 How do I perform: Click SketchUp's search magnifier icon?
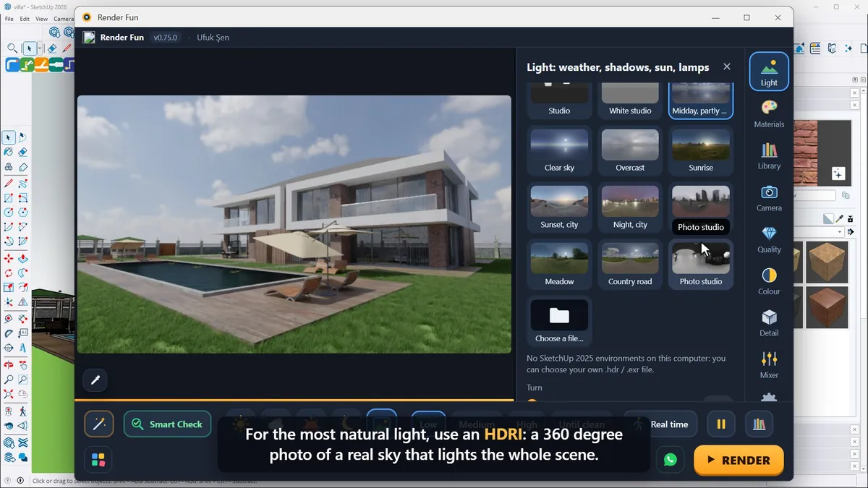12,48
